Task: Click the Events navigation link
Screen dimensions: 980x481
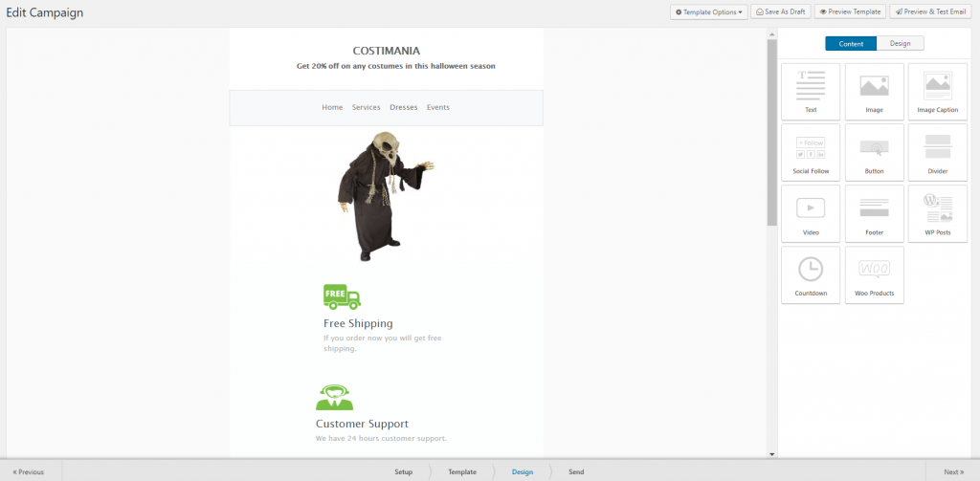Action: click(438, 107)
